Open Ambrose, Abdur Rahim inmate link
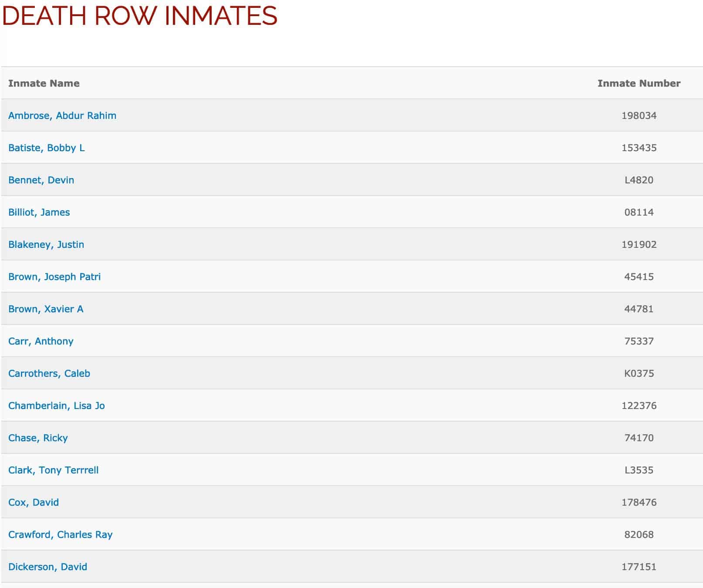The height and width of the screenshot is (588, 703). click(62, 115)
